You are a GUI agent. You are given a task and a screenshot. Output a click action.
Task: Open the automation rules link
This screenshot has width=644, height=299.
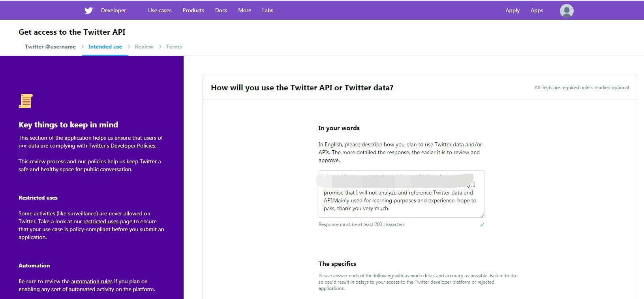point(92,281)
